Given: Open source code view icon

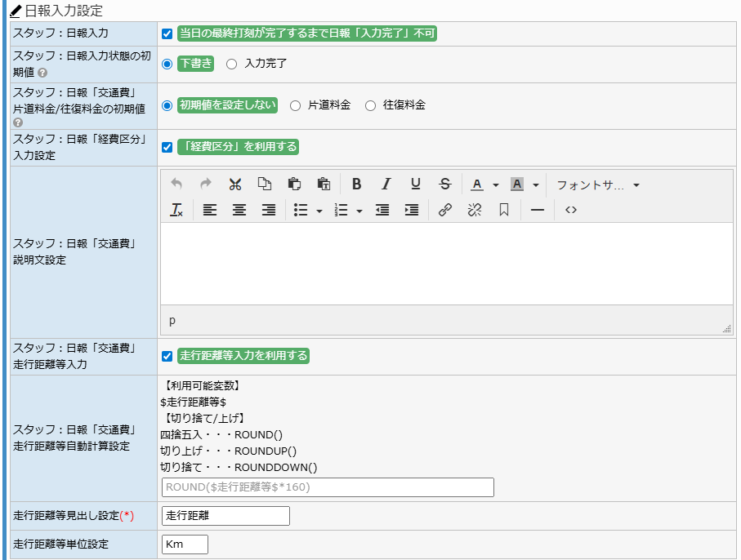Looking at the screenshot, I should coord(571,210).
